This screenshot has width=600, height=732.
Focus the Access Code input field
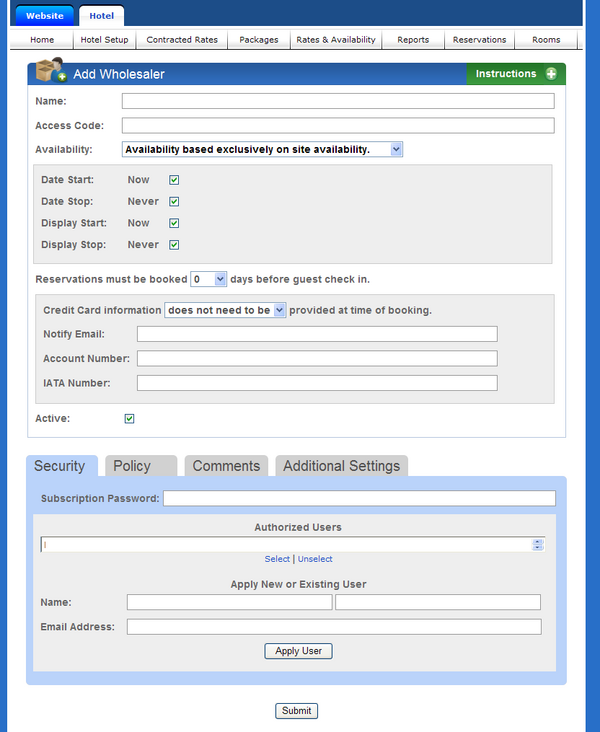point(338,125)
